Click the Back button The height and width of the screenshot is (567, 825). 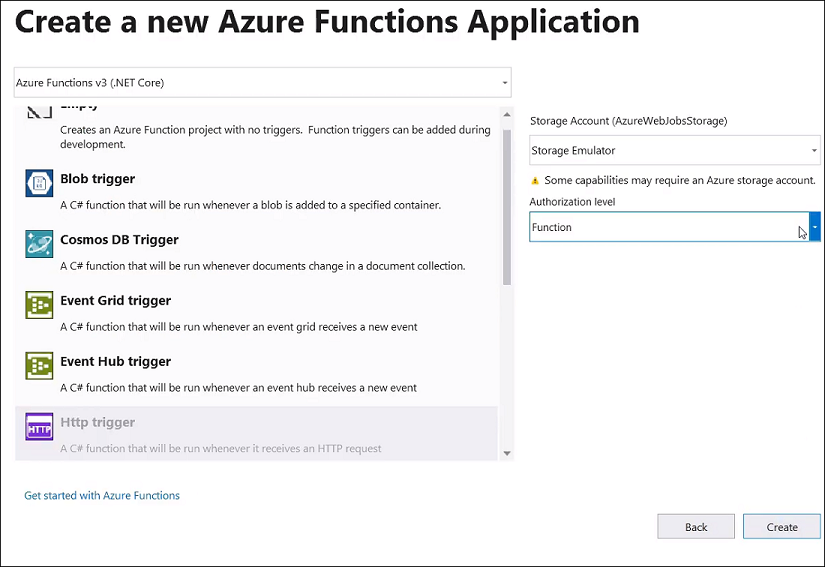[696, 527]
